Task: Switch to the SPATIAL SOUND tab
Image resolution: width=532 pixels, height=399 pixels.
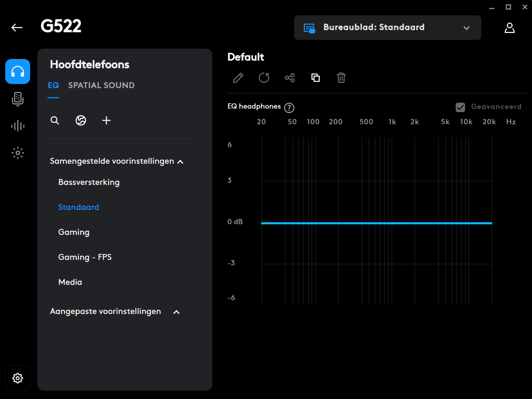Action: (101, 85)
